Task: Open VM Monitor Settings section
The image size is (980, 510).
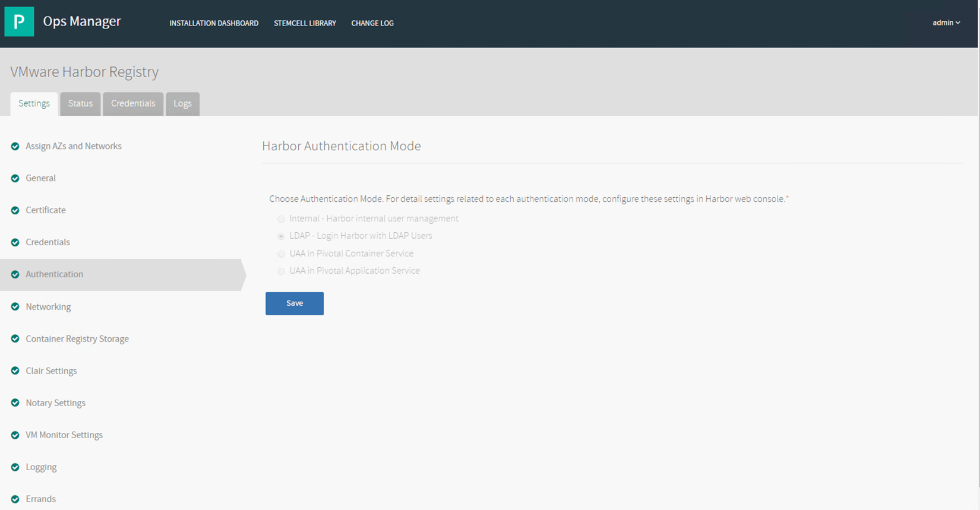Action: pos(64,435)
